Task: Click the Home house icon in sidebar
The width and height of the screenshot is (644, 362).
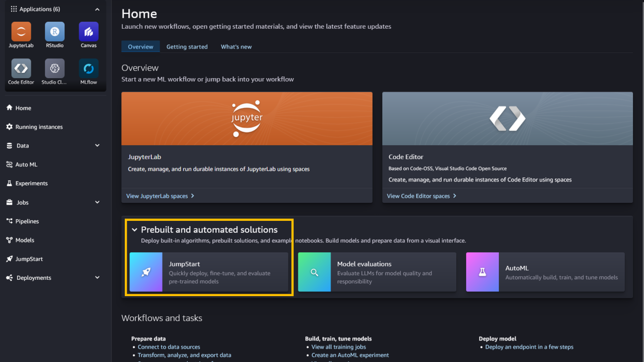Action: tap(9, 107)
